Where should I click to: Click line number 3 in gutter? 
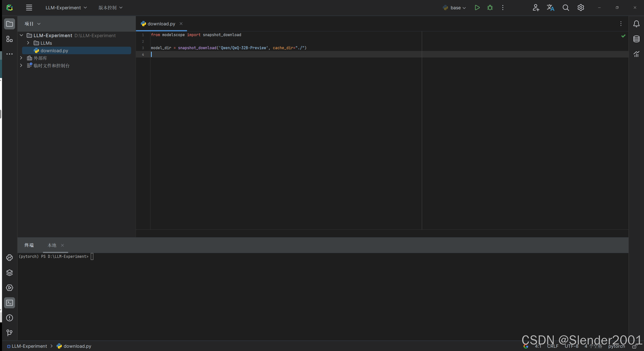tap(143, 48)
